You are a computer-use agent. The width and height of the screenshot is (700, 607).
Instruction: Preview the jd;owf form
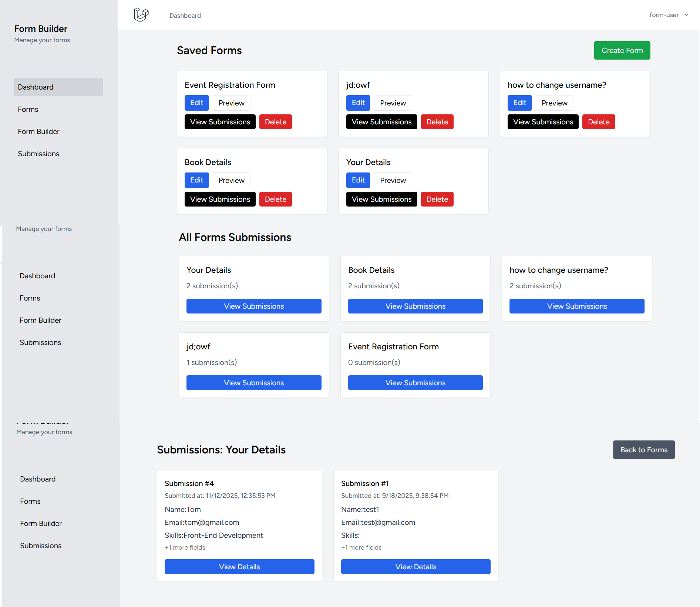coord(393,103)
